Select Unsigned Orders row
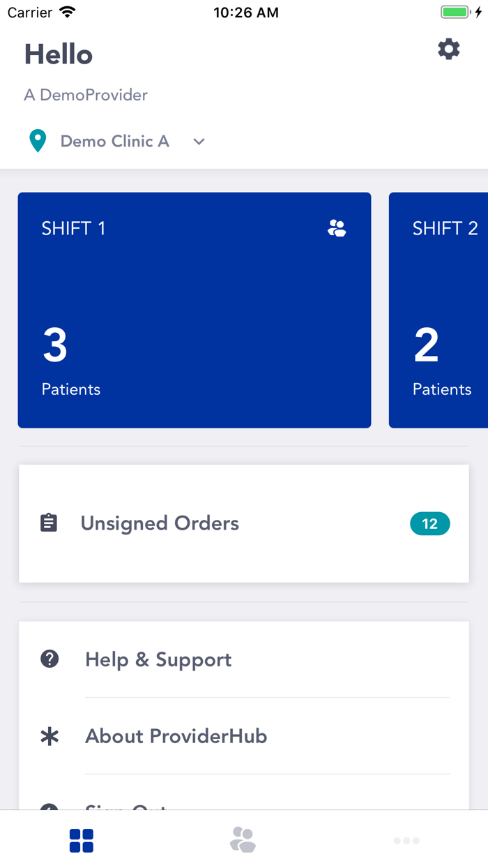Image resolution: width=488 pixels, height=868 pixels. [x=243, y=523]
